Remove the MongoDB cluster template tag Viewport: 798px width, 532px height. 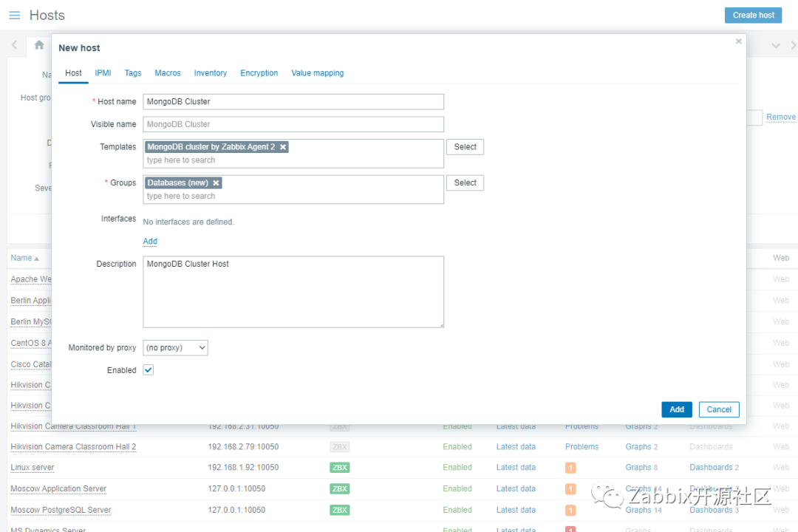coord(283,147)
